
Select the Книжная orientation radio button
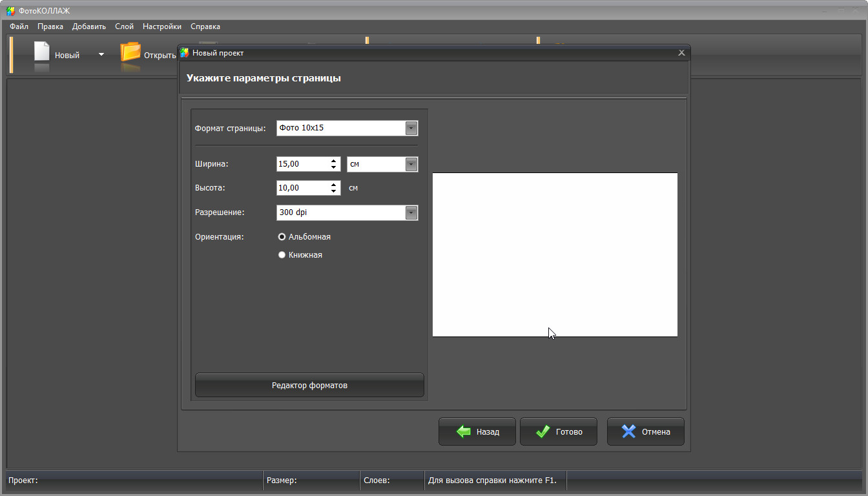click(282, 255)
